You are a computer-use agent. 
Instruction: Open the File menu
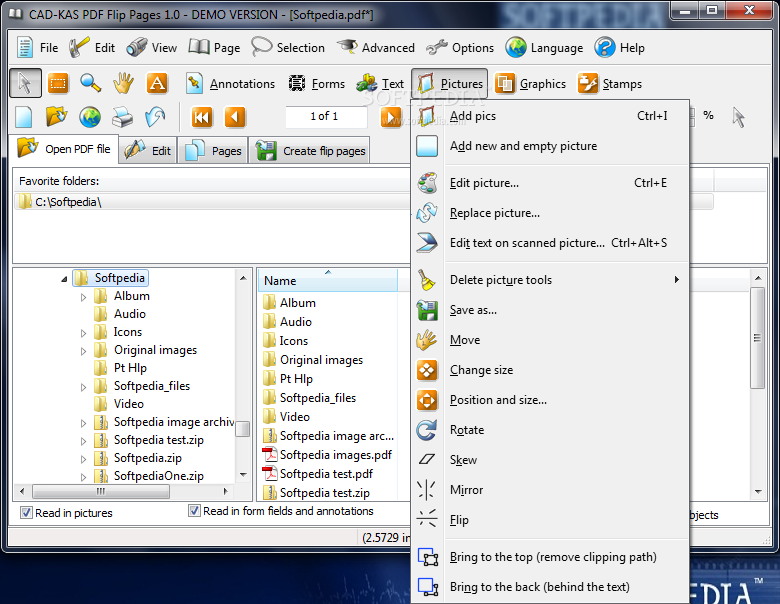click(37, 48)
